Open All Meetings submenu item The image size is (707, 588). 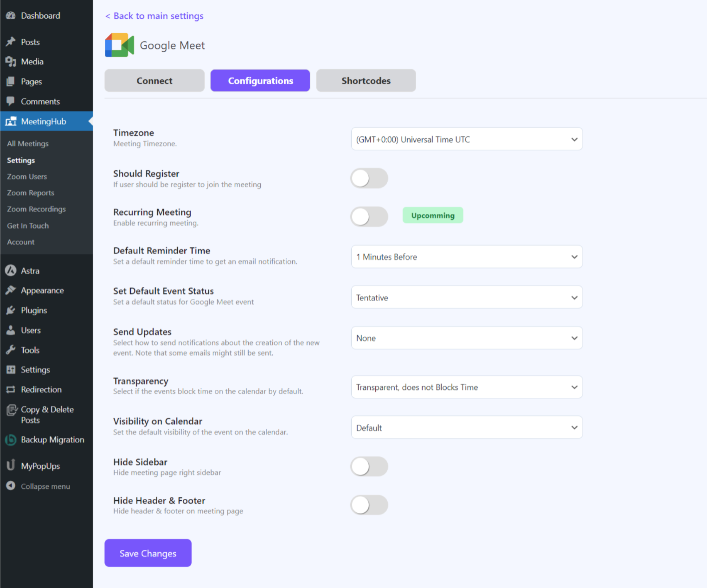[28, 143]
